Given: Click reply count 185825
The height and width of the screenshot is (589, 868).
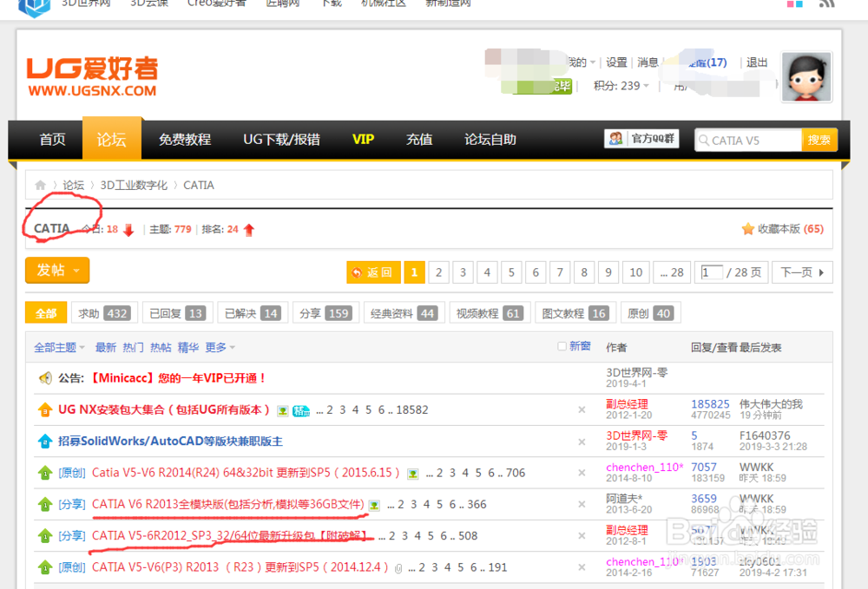Looking at the screenshot, I should [710, 404].
